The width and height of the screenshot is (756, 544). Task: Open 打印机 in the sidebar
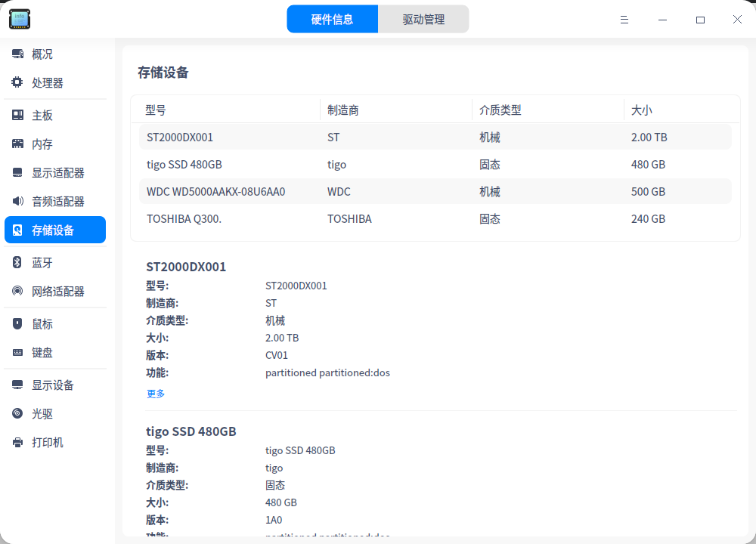point(55,442)
